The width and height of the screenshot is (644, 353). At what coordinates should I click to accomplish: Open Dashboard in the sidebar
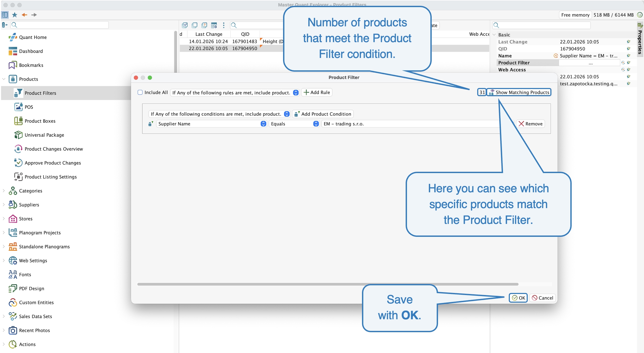(31, 51)
